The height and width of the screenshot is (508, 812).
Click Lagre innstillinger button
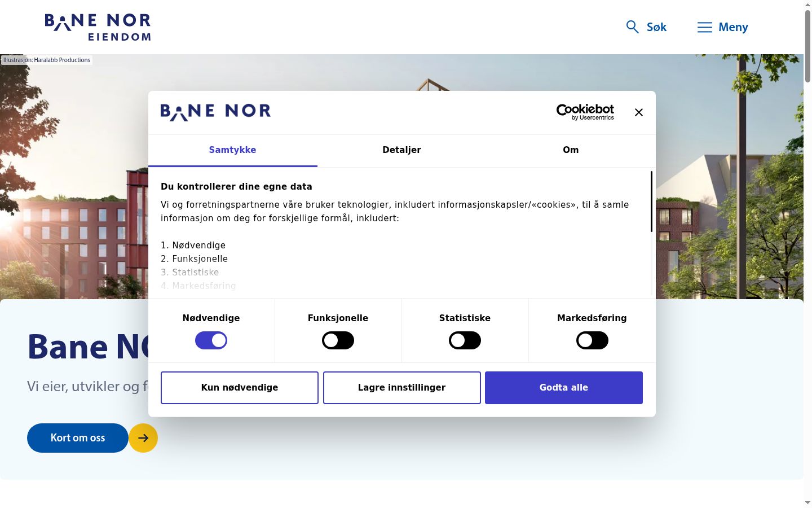402,388
